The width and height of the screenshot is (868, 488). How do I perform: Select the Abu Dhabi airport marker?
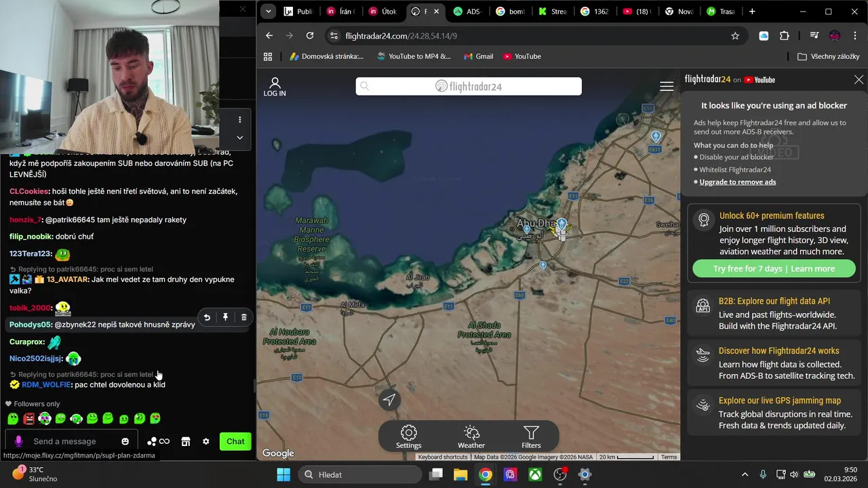(561, 224)
